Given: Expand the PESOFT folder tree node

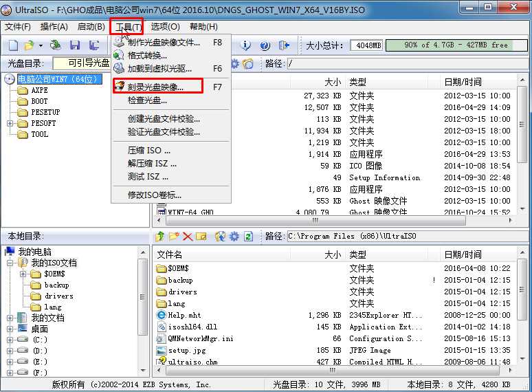Looking at the screenshot, I should click(x=10, y=123).
